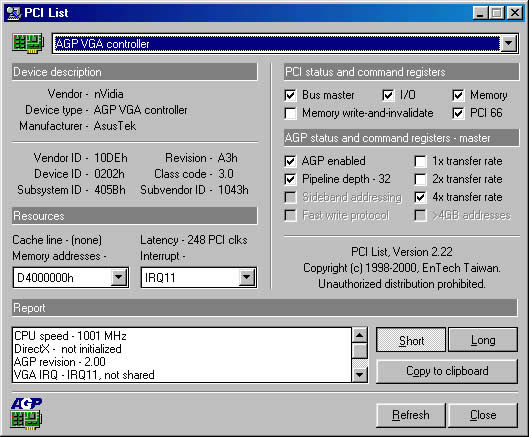Click the green PCI card icon beside device dropdown
The height and width of the screenshot is (437, 529).
click(28, 44)
